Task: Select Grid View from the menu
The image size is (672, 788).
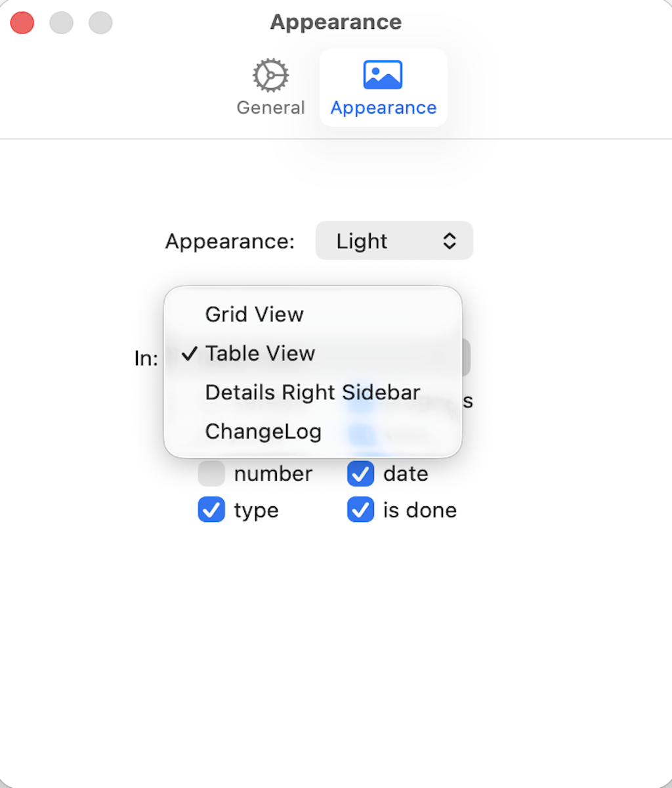Action: pos(254,314)
